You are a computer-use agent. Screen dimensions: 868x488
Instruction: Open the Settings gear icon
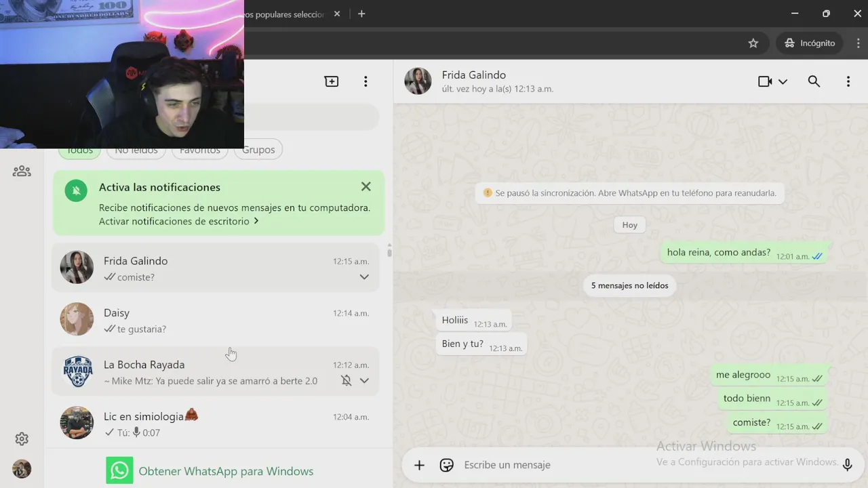(22, 439)
